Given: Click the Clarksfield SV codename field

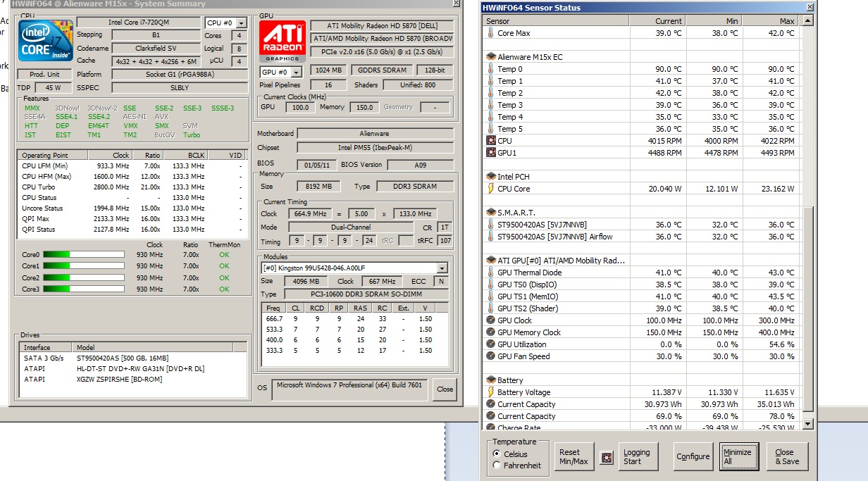Looking at the screenshot, I should click(156, 49).
